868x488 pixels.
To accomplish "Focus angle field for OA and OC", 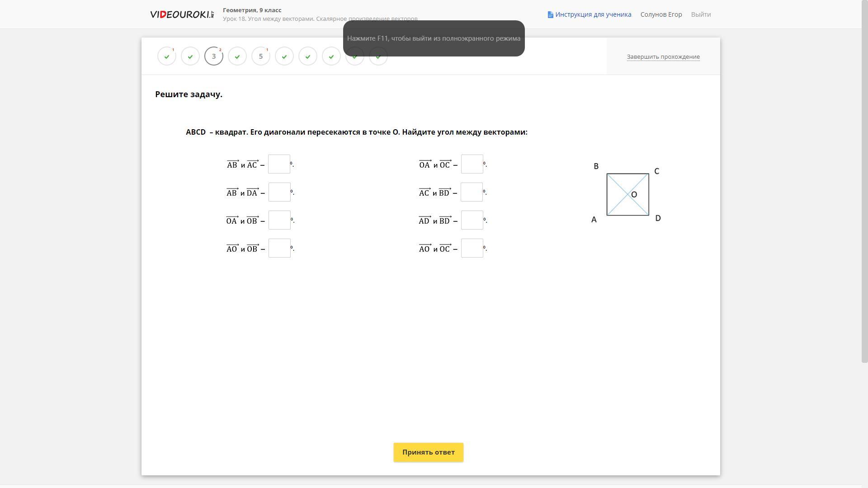I will tap(472, 164).
